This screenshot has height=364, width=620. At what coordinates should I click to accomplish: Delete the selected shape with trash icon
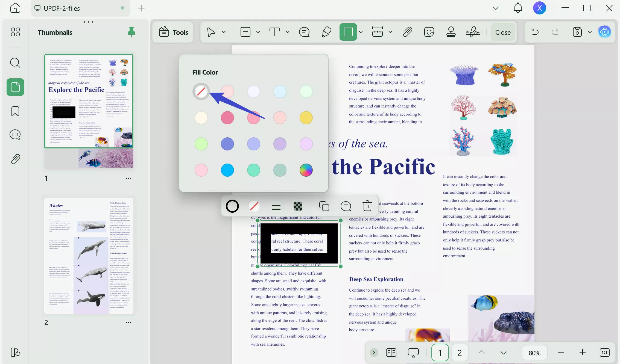[x=367, y=206]
